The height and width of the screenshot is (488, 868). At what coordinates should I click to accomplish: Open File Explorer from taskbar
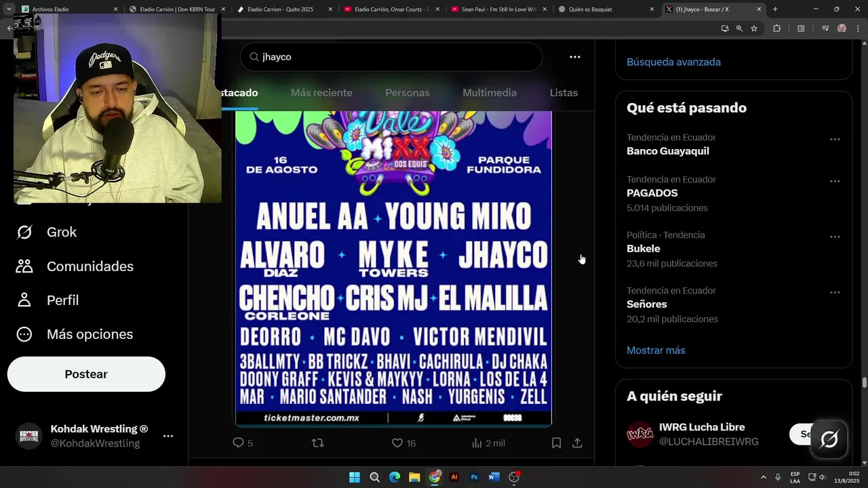tap(414, 477)
